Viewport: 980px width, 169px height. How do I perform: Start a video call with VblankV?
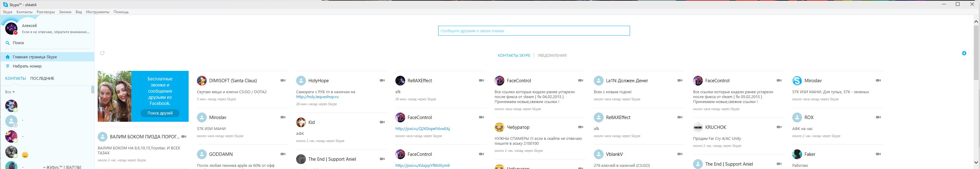(680, 154)
